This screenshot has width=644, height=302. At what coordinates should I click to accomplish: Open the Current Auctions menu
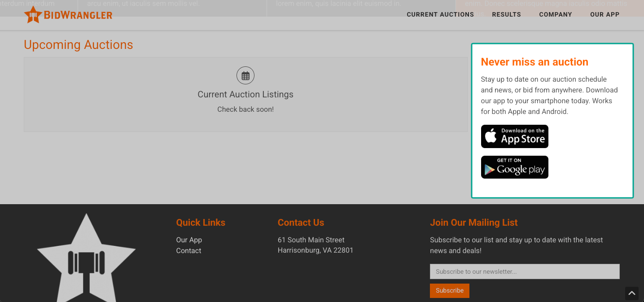click(440, 14)
